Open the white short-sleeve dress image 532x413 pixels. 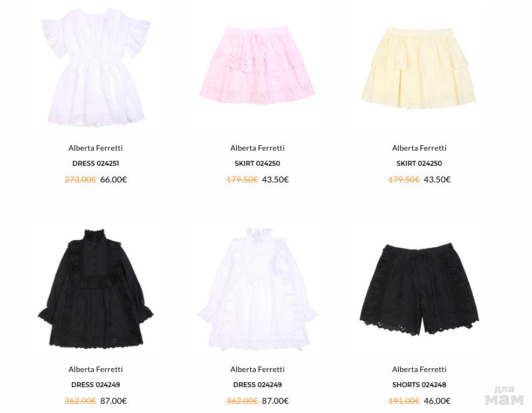tap(96, 67)
